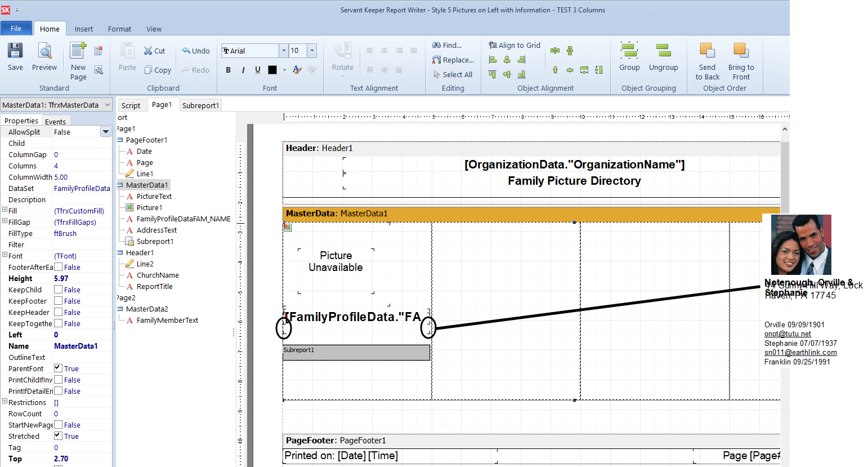The width and height of the screenshot is (868, 467).
Task: Expand the Fill property group
Action: pos(5,210)
